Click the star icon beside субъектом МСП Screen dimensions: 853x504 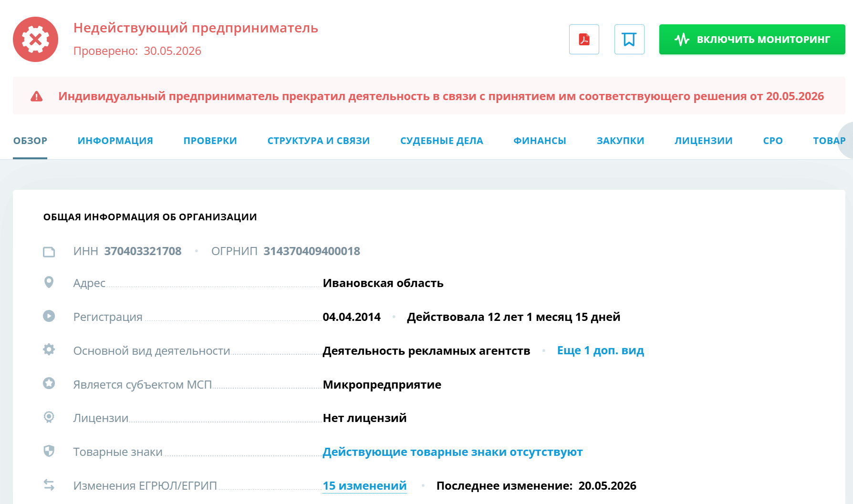click(x=49, y=383)
